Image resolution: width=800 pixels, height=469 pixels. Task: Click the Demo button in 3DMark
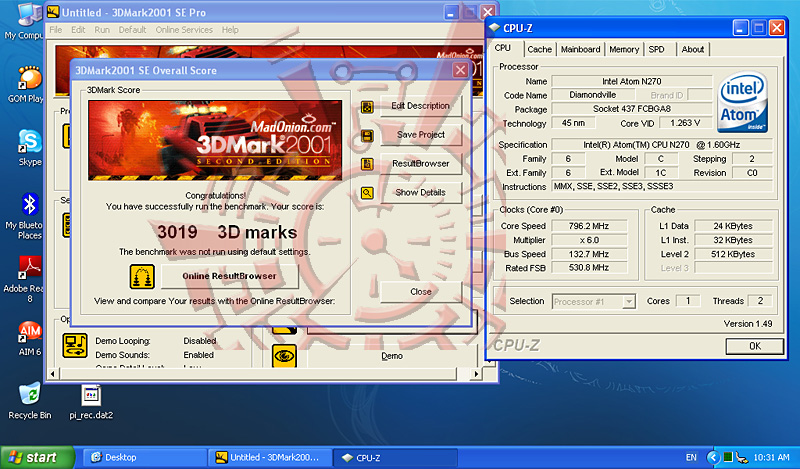coord(392,356)
